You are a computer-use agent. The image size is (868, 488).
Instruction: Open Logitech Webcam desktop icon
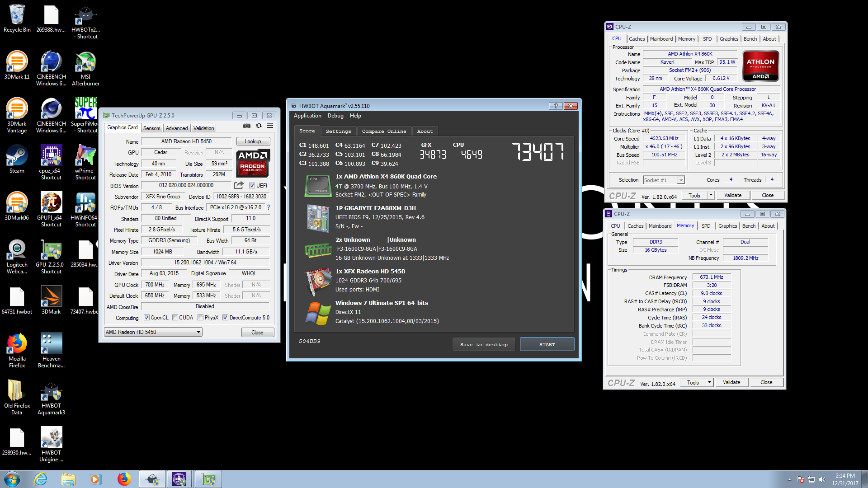17,257
